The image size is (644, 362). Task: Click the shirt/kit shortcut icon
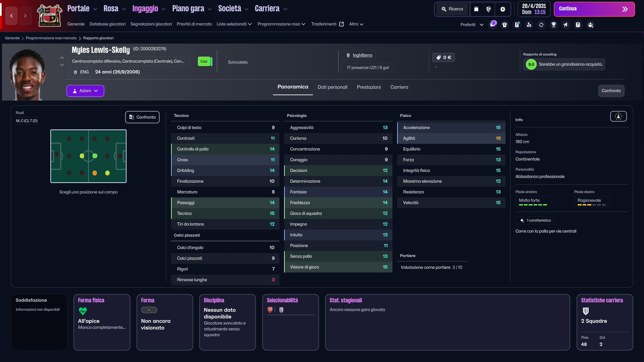pos(505,25)
